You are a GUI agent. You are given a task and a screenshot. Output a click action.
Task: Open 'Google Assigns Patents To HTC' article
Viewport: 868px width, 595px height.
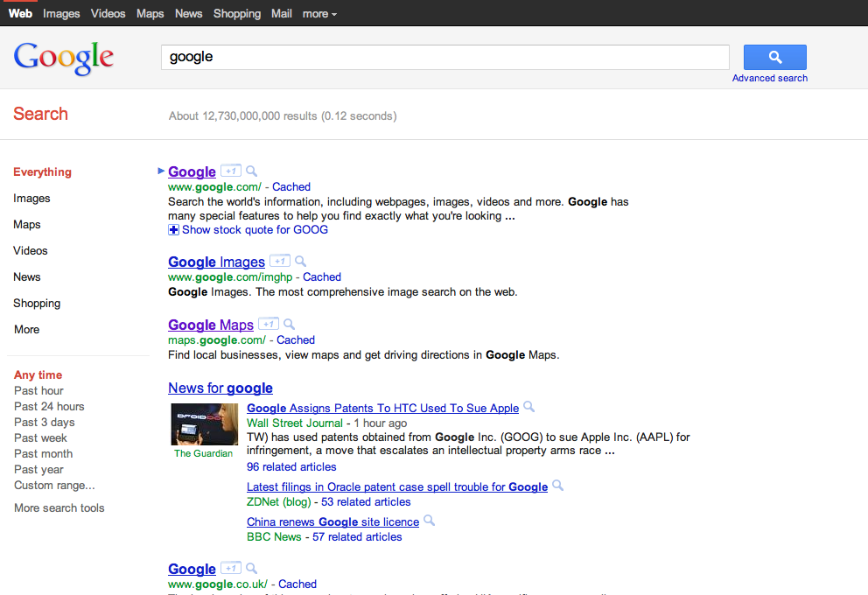coord(382,408)
